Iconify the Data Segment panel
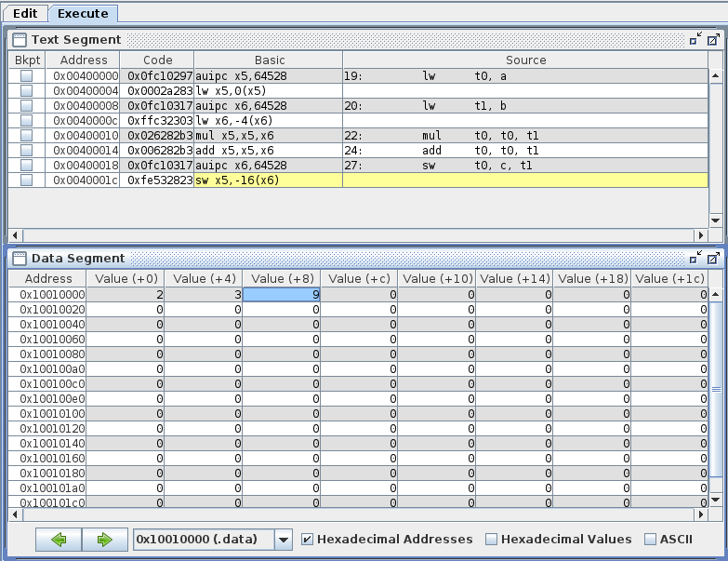This screenshot has width=728, height=561. (x=695, y=258)
